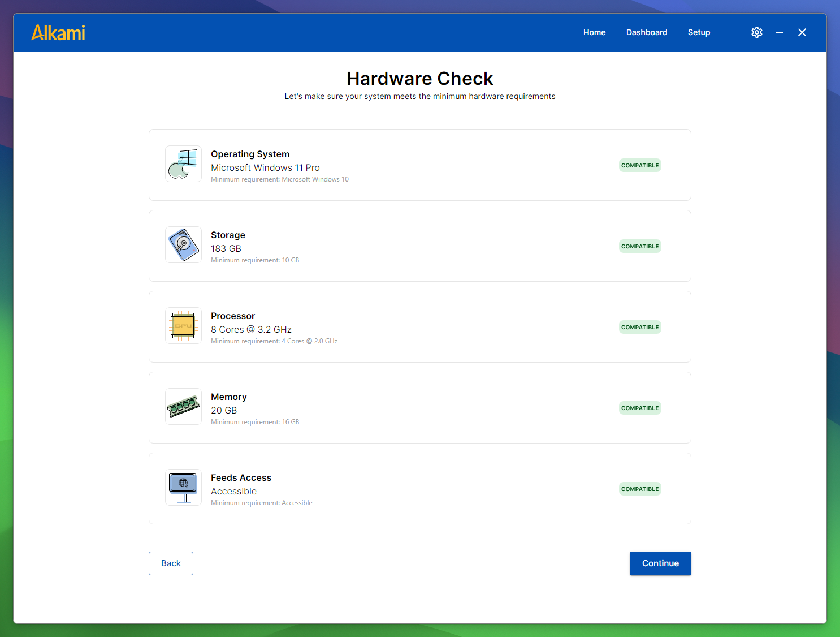Click the Processor CPU chip icon
The image size is (840, 637).
coord(183,326)
